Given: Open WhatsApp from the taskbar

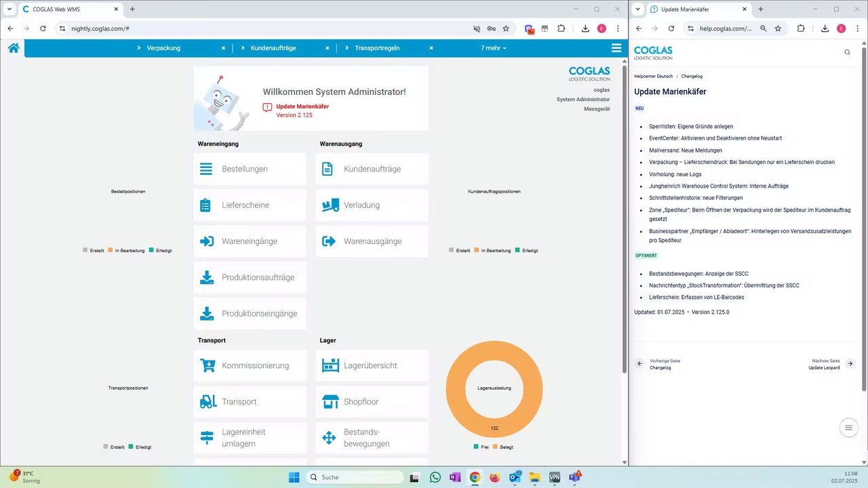Looking at the screenshot, I should point(435,477).
